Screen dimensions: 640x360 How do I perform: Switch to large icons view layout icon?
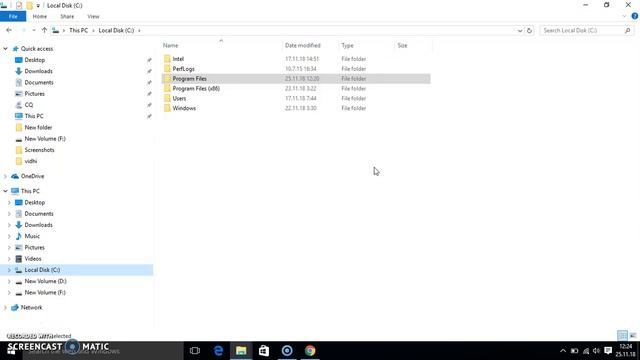(633, 336)
